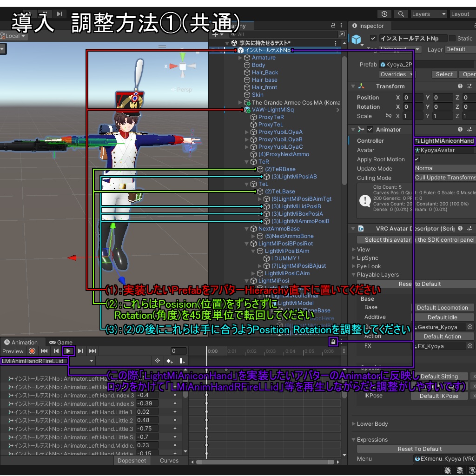Viewport: 476px width, 476px height.
Task: Go to previous keyframe in Animation window
Action: (x=56, y=351)
